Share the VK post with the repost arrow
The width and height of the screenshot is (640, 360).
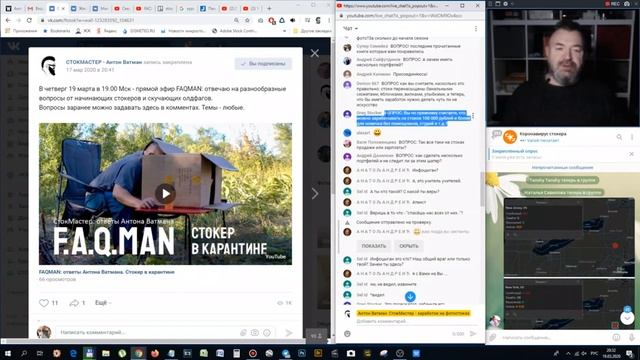tap(74, 303)
